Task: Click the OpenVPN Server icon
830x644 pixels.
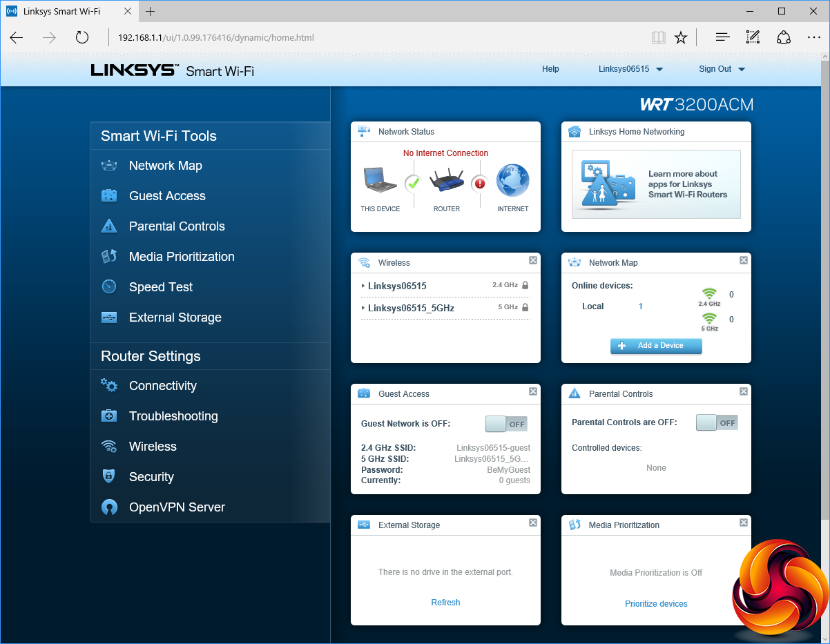Action: [109, 507]
